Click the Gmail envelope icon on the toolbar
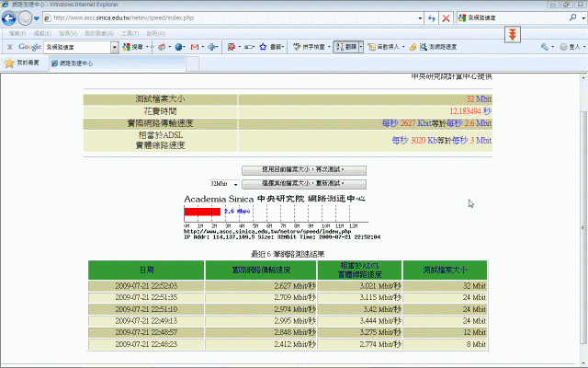Screen dimensions: 588x368 tap(195, 47)
